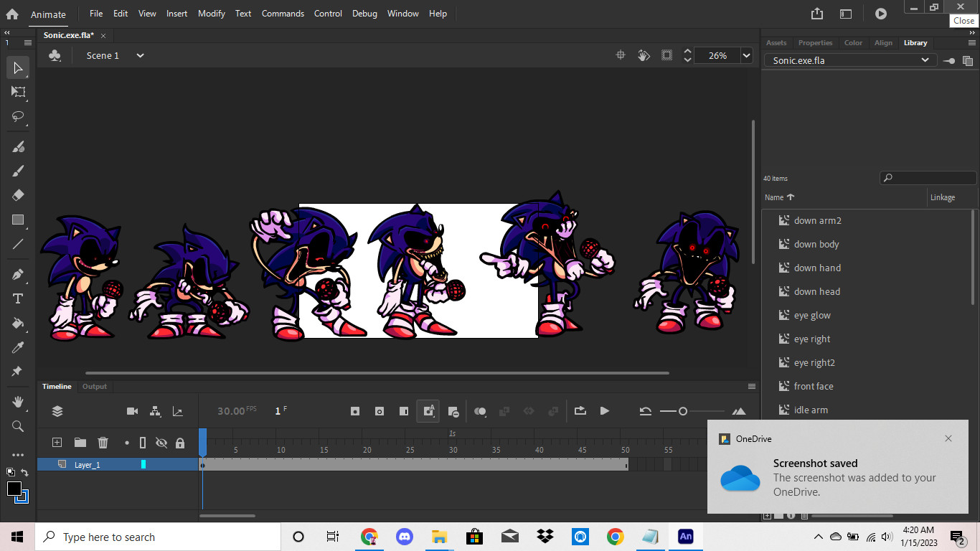The image size is (980, 551).
Task: Select the Selection tool in the toolbar
Action: click(17, 67)
